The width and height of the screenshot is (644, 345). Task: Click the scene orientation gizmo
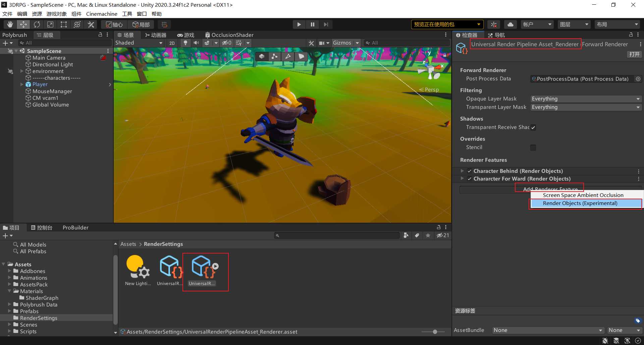click(x=431, y=69)
